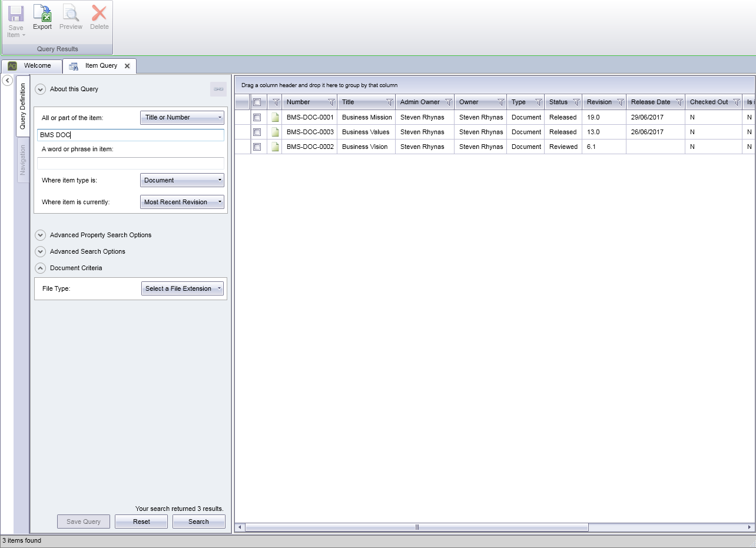Expand Advanced Property Search Options

coord(40,235)
